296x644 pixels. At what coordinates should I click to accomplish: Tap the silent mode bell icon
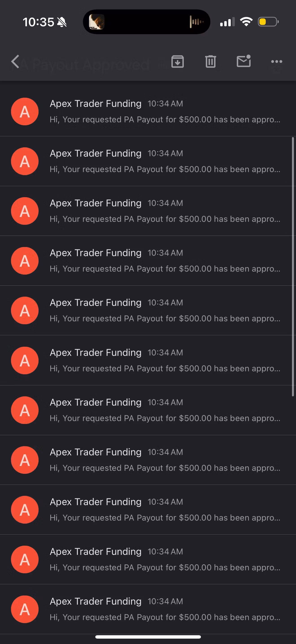tap(62, 22)
